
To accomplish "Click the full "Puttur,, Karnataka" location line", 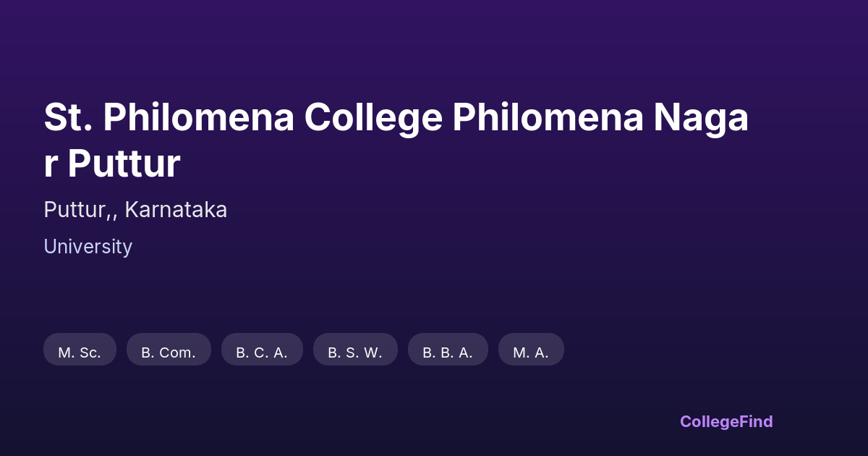I will click(x=135, y=210).
